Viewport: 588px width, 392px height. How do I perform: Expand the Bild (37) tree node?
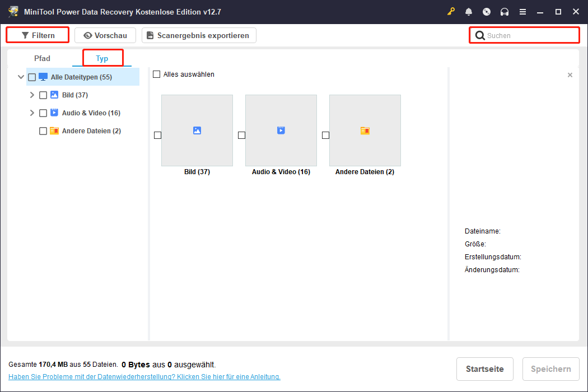(32, 95)
